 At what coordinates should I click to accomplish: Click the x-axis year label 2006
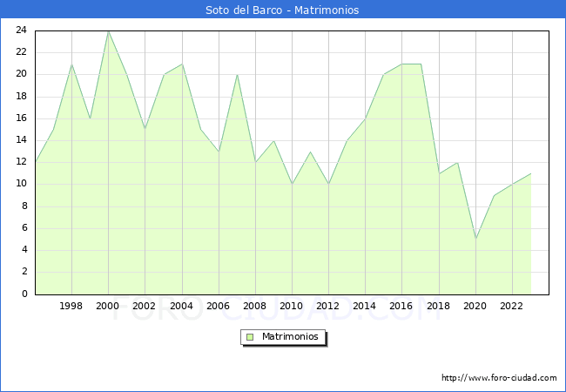point(218,306)
